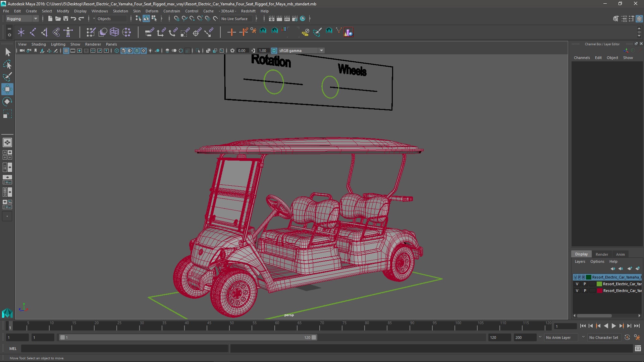Image resolution: width=644 pixels, height=362 pixels.
Task: Click the Create Locator shelf icon
Action: point(21,32)
